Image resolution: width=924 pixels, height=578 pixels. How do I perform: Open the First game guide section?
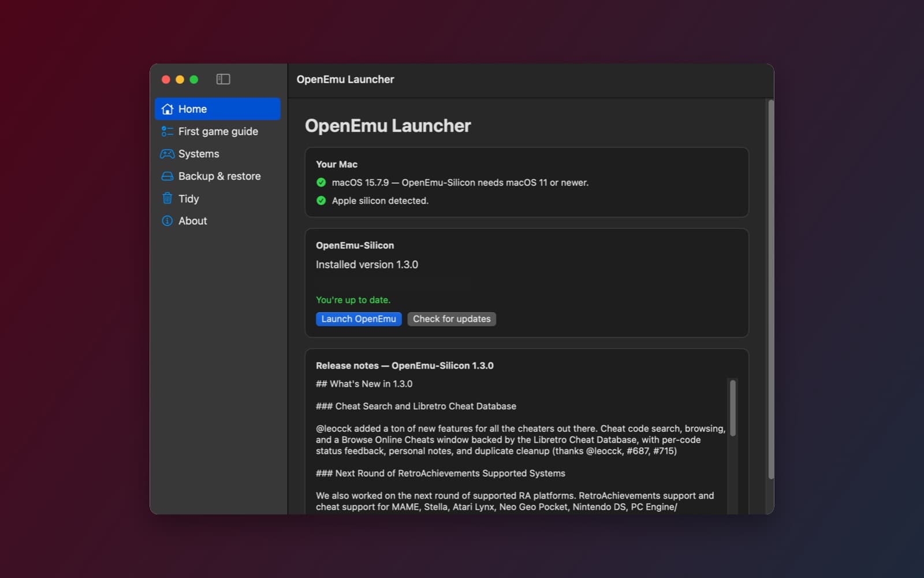(x=218, y=132)
